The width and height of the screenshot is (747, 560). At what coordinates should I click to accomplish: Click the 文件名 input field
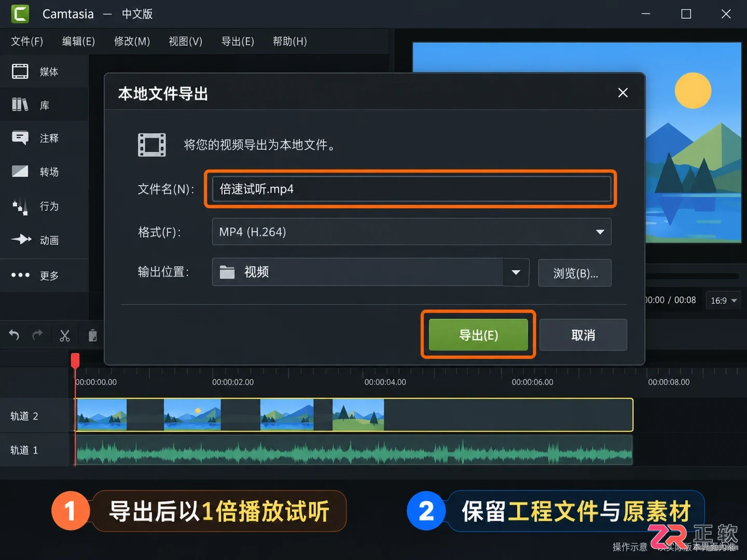(x=411, y=189)
